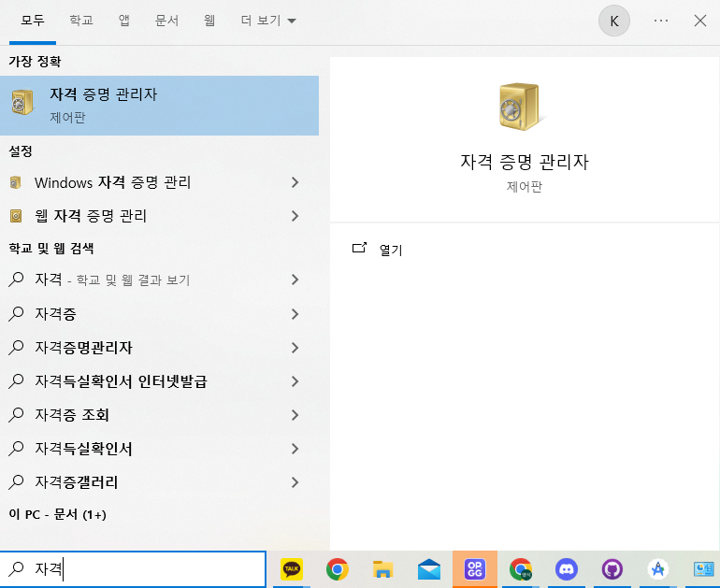
Task: Click 열기 to open credential manager
Action: (x=391, y=251)
